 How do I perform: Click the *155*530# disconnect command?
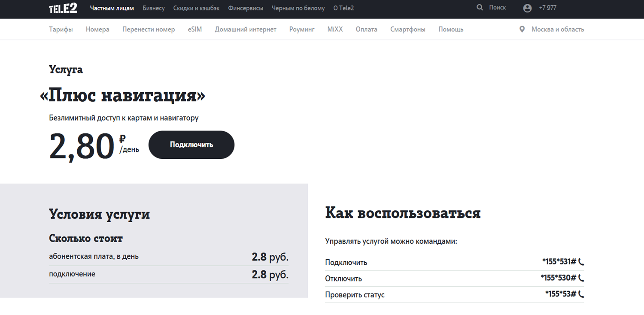pyautogui.click(x=559, y=278)
